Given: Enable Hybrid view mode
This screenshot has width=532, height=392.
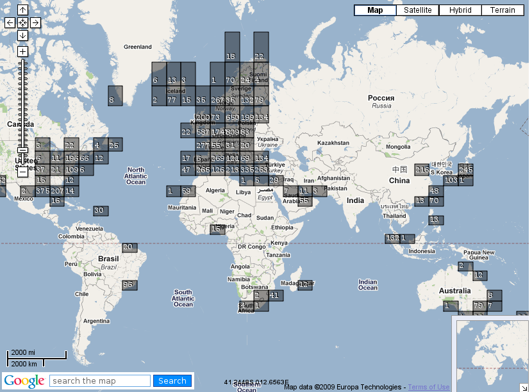Looking at the screenshot, I should [x=460, y=10].
